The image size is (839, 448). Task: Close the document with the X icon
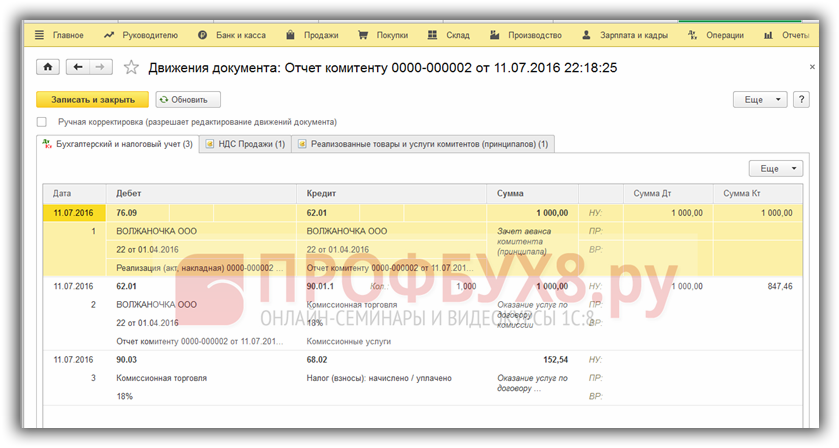point(811,66)
